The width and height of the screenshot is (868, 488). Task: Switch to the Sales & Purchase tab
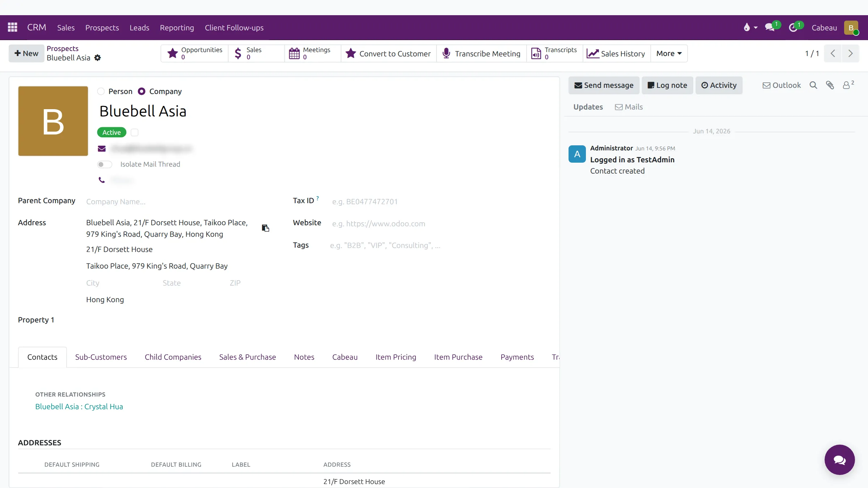(247, 357)
